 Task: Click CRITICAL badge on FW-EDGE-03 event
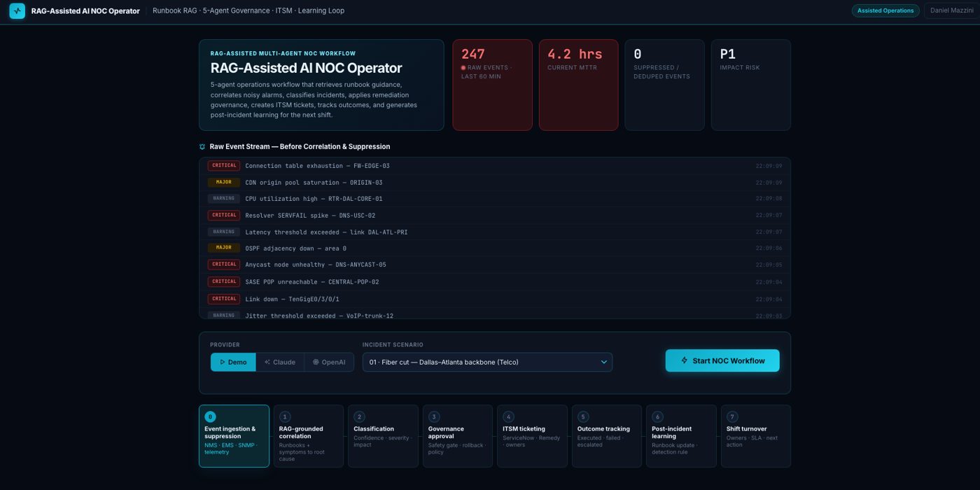(x=224, y=166)
